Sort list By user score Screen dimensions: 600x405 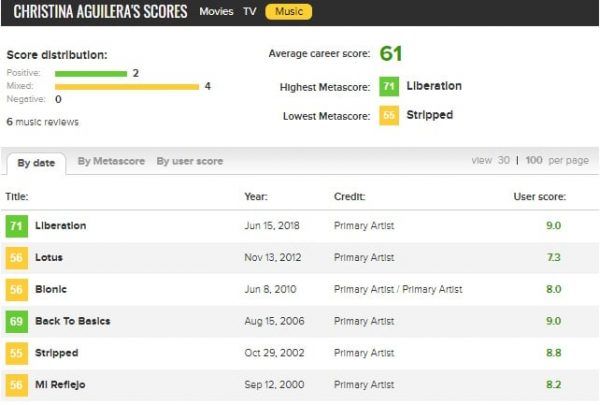[190, 161]
